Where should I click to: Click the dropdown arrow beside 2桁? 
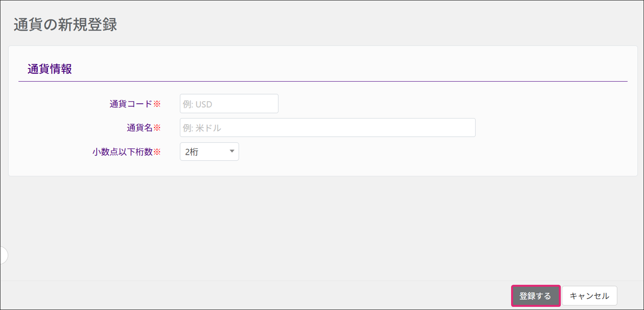coord(232,151)
